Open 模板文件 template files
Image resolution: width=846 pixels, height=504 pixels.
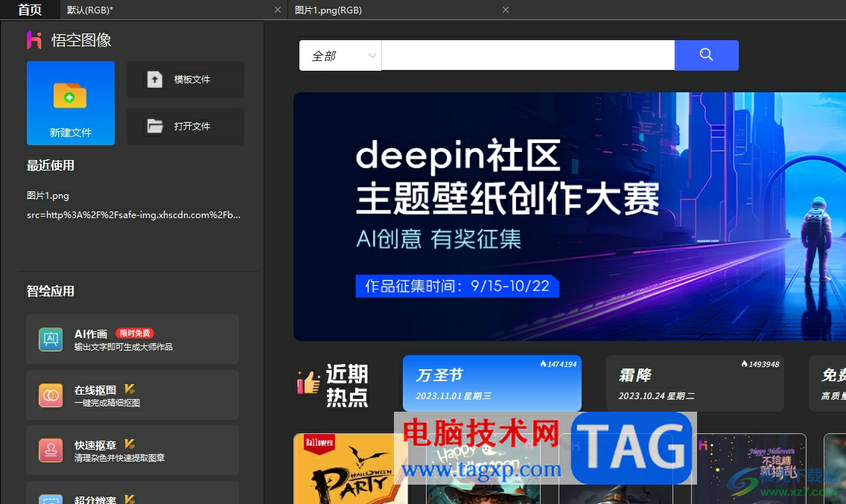pos(185,80)
